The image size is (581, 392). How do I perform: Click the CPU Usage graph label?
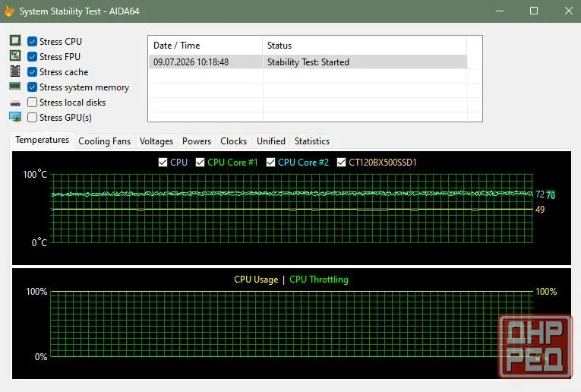[x=256, y=280]
